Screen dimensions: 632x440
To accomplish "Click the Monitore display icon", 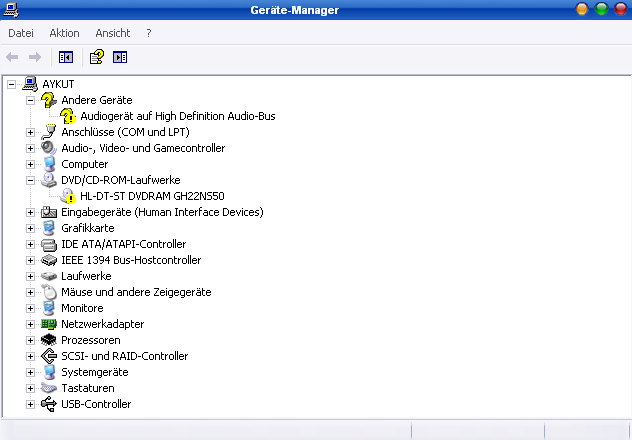I will pos(49,308).
